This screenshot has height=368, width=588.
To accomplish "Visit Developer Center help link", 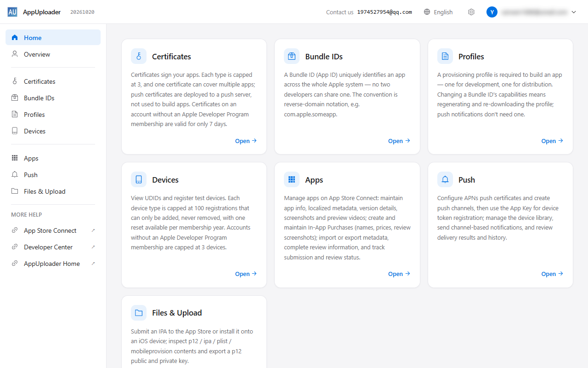I will [x=53, y=247].
